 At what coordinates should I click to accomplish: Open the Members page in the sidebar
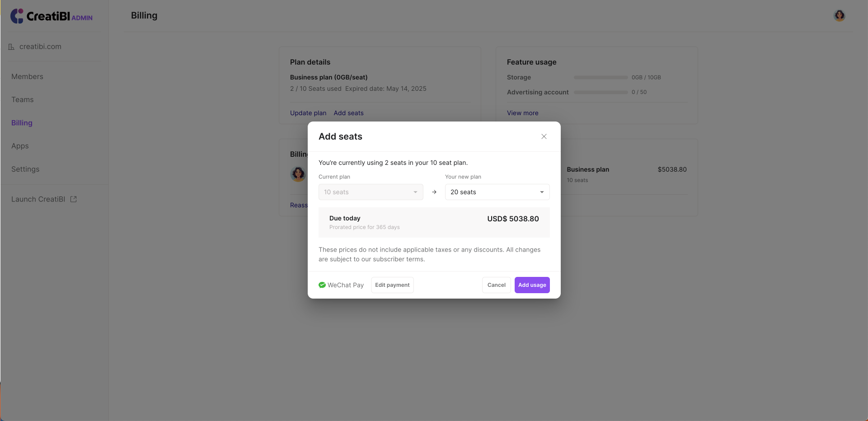(x=27, y=77)
